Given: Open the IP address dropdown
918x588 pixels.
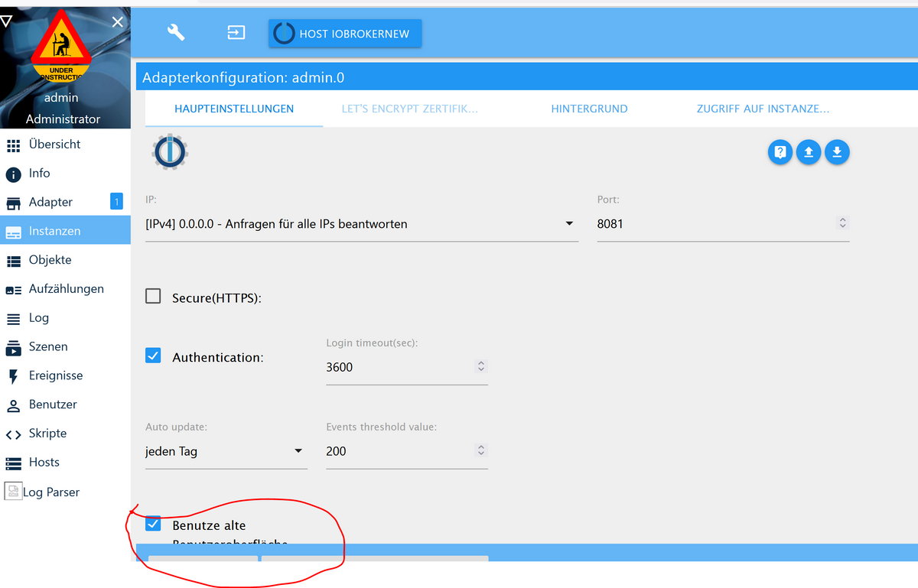Looking at the screenshot, I should point(362,224).
